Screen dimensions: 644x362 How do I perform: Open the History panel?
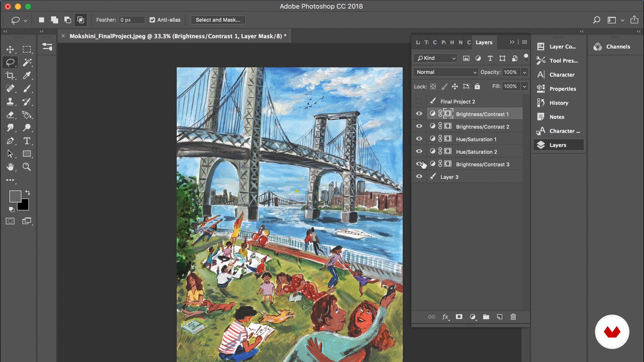coord(558,103)
